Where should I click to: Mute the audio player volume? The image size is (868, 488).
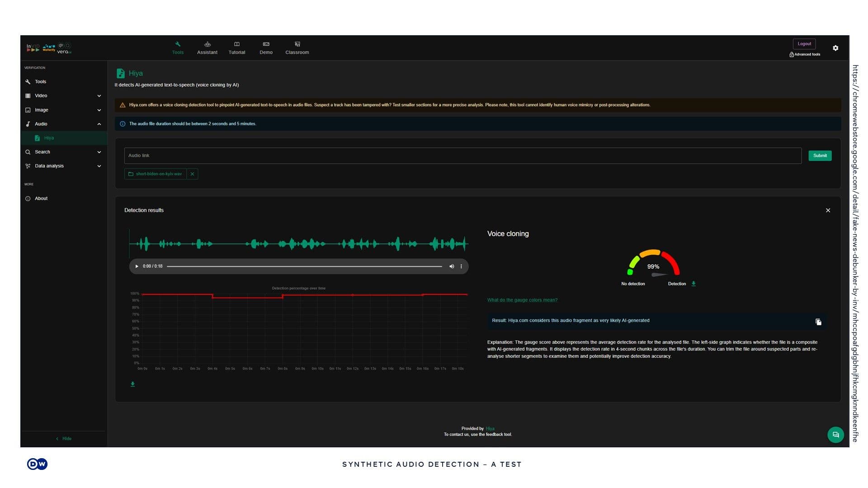click(x=451, y=266)
